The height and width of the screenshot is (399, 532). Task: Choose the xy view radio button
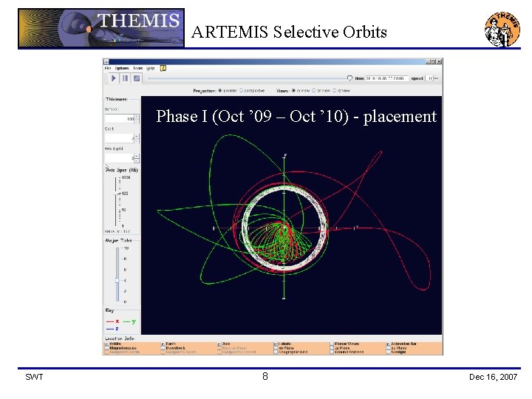tap(294, 91)
